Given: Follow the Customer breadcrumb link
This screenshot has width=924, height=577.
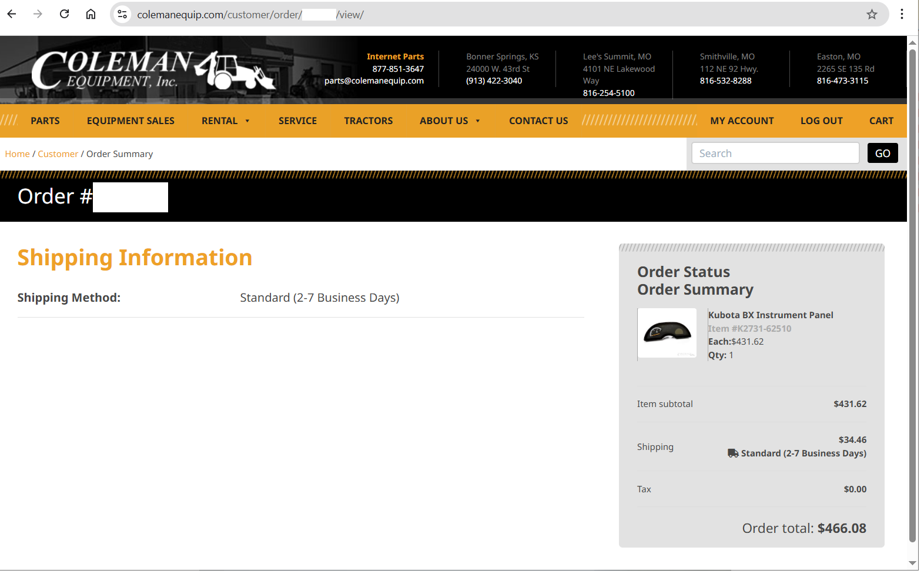Looking at the screenshot, I should [x=58, y=154].
